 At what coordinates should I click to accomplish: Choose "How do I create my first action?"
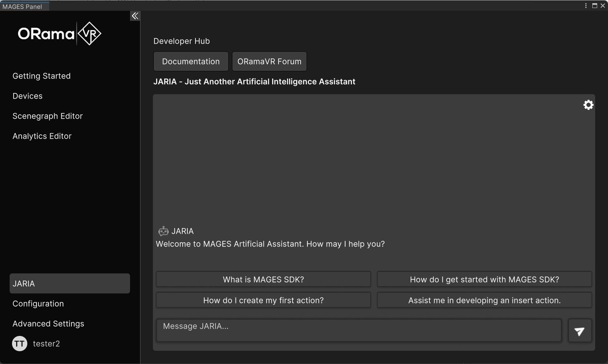click(263, 300)
